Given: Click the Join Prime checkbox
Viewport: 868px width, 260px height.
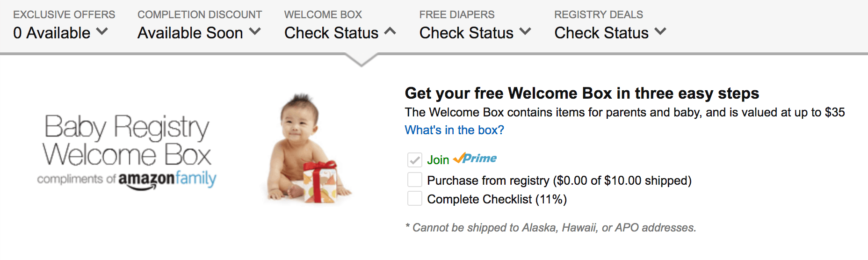Looking at the screenshot, I should [x=415, y=160].
